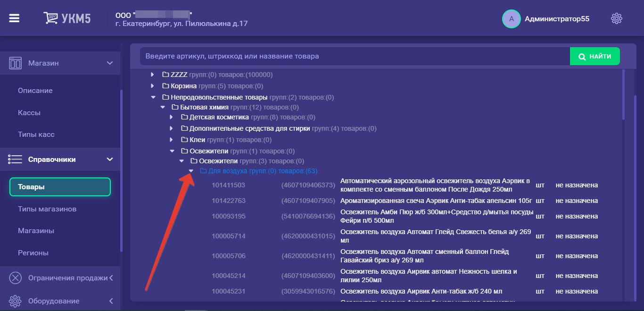This screenshot has height=311, width=644.
Task: Open the Кассы menu item
Action: pos(29,113)
